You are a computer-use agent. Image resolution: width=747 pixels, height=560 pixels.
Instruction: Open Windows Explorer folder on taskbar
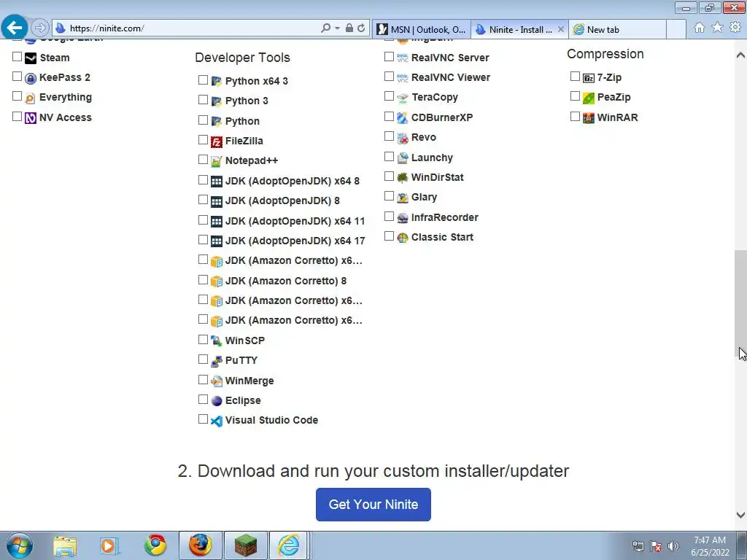click(65, 545)
